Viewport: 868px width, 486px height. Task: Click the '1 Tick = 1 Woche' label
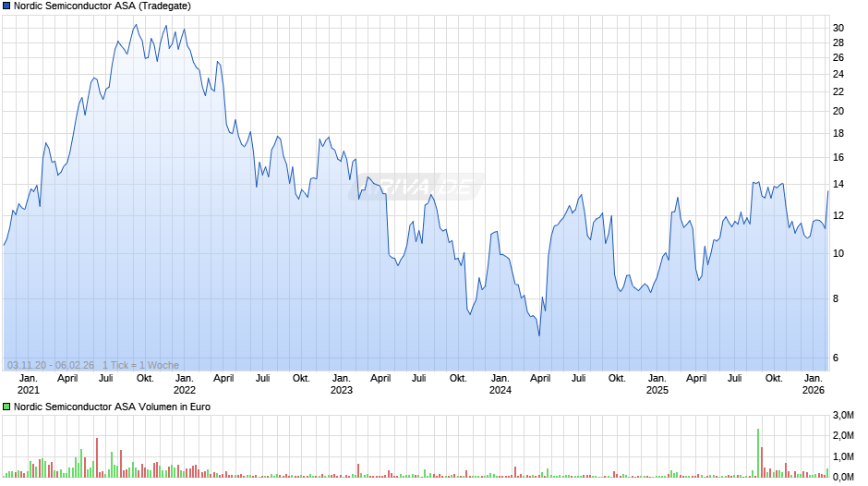140,365
